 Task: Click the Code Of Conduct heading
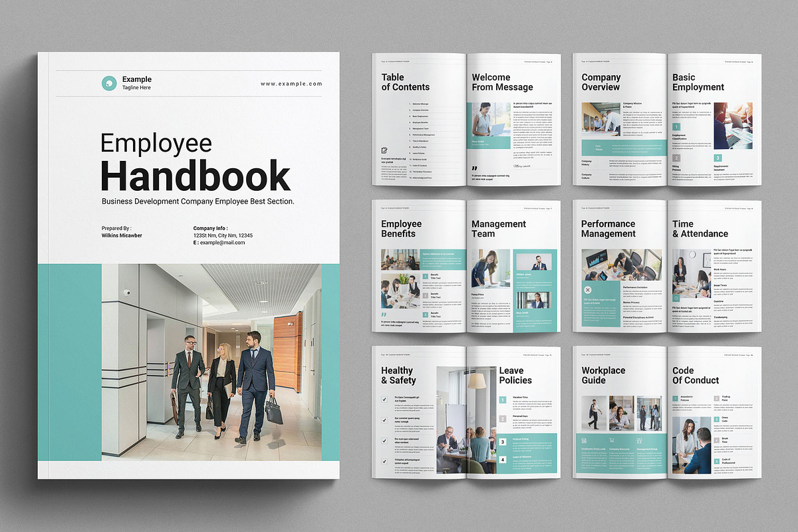(696, 376)
